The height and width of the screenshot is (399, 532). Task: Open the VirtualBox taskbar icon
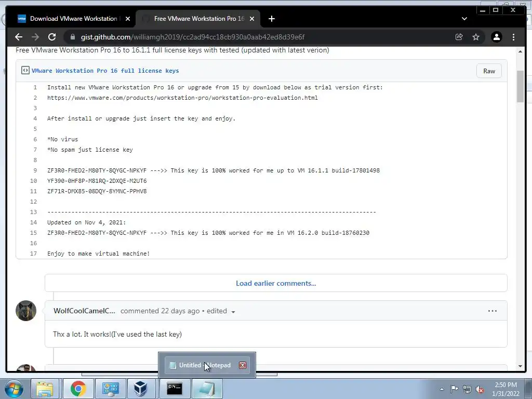(140, 389)
